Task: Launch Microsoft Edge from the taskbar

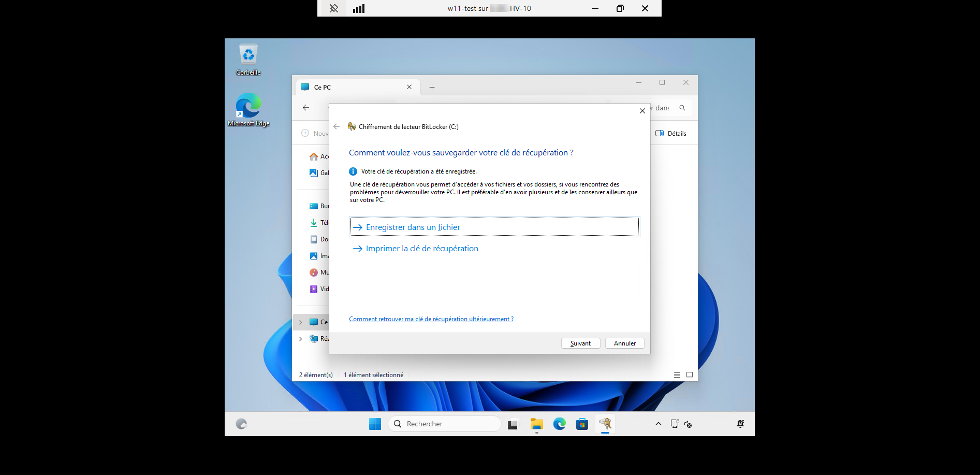Action: click(x=559, y=424)
